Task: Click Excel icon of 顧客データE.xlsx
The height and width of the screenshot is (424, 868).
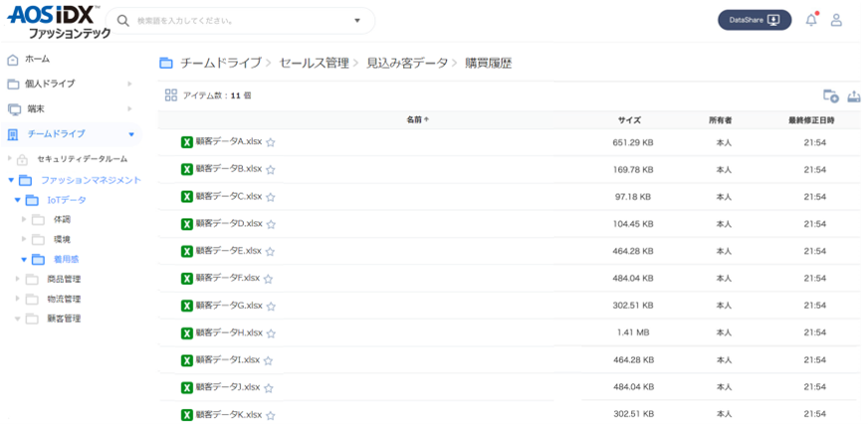Action: click(x=187, y=251)
